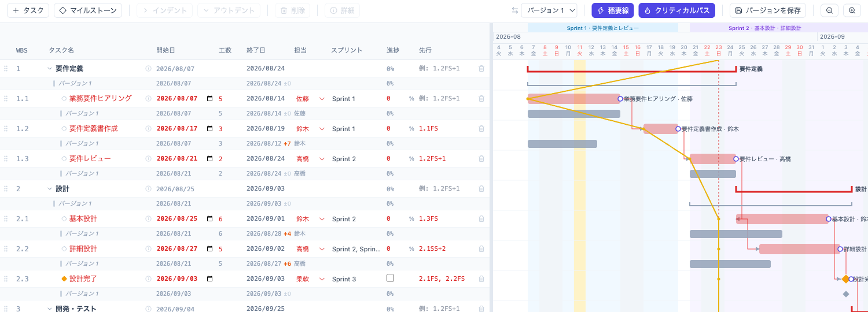Image resolution: width=868 pixels, height=312 pixels.
Task: Open info icon for 基本設計
Action: [148, 219]
